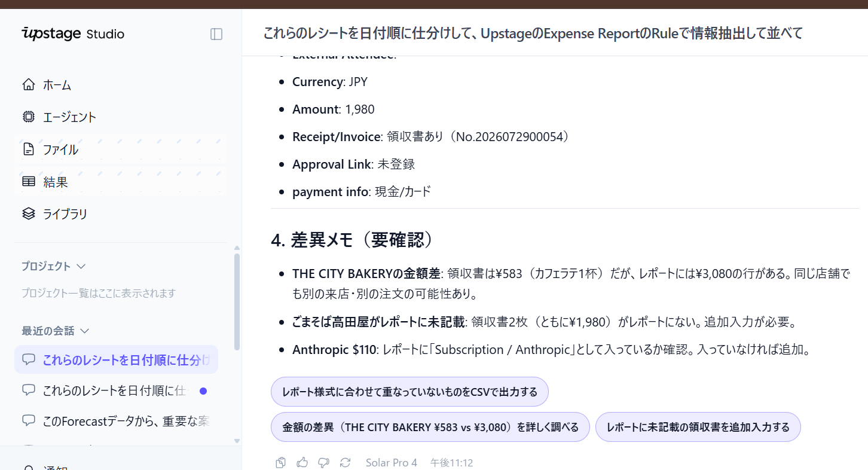
Task: Open the このForecastデータから conversation
Action: tap(116, 421)
